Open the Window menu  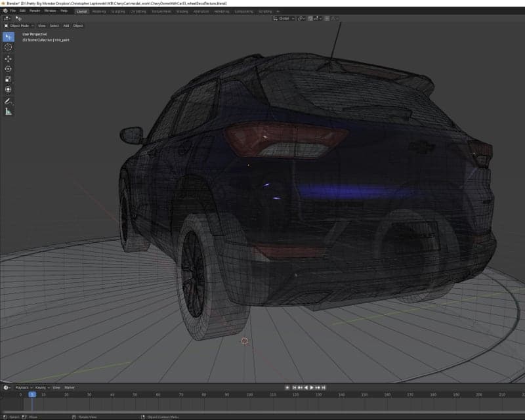(x=51, y=10)
